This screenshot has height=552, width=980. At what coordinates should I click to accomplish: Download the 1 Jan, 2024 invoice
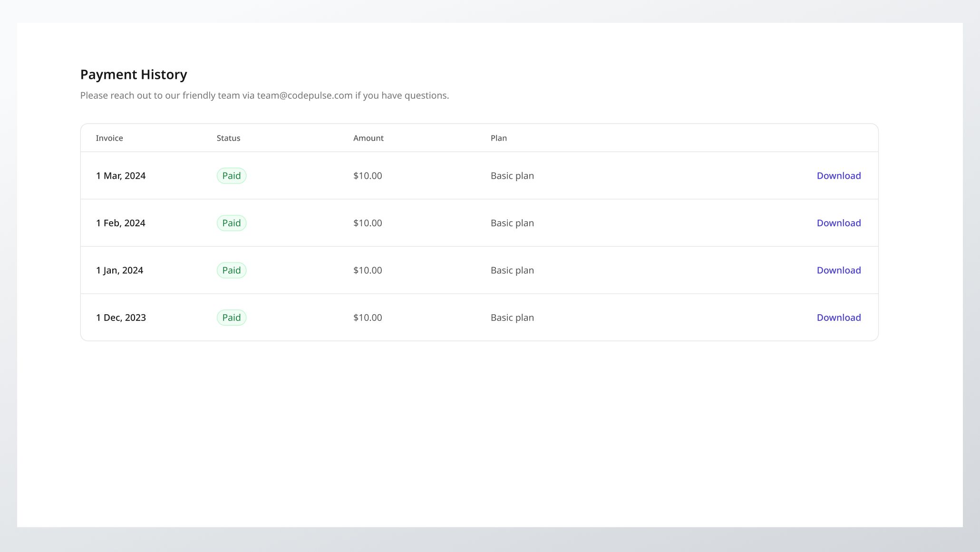[839, 270]
